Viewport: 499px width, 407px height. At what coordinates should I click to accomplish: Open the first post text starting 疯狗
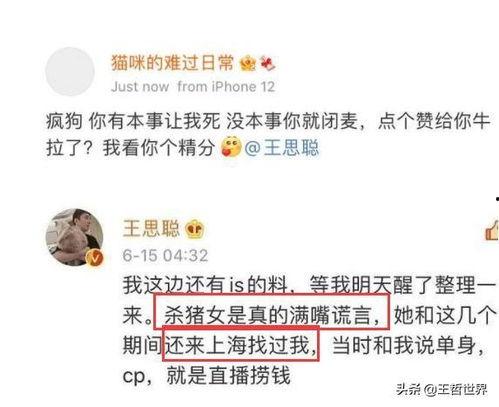tap(268, 134)
